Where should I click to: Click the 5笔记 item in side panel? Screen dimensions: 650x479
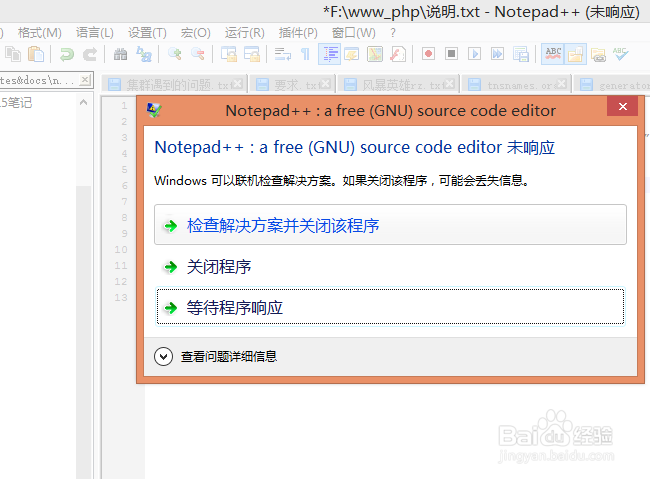16,102
